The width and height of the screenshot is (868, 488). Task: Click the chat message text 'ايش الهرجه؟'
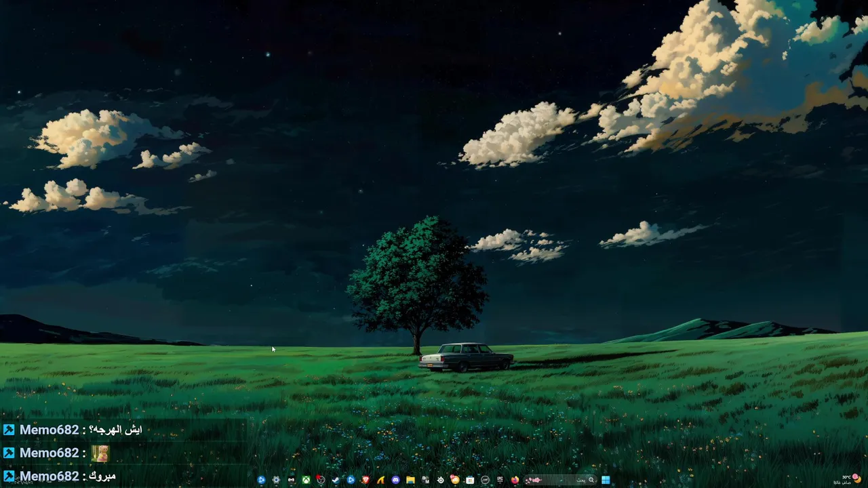tap(116, 430)
